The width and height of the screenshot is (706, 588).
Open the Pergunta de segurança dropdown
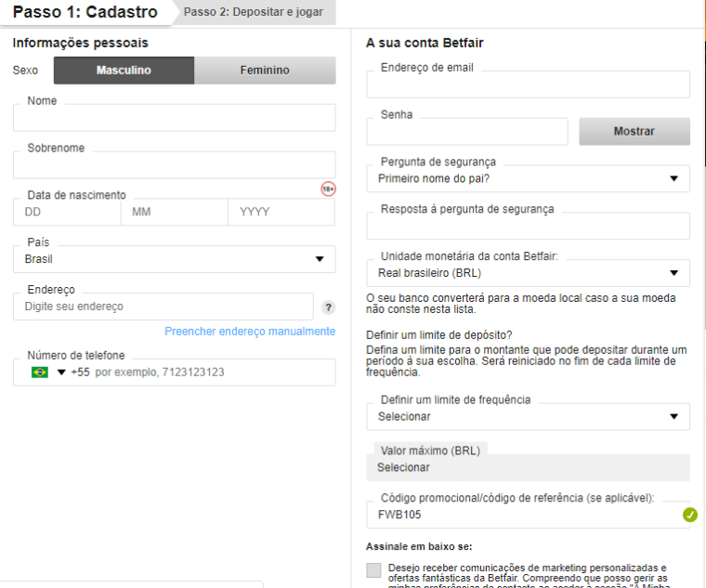coord(528,178)
